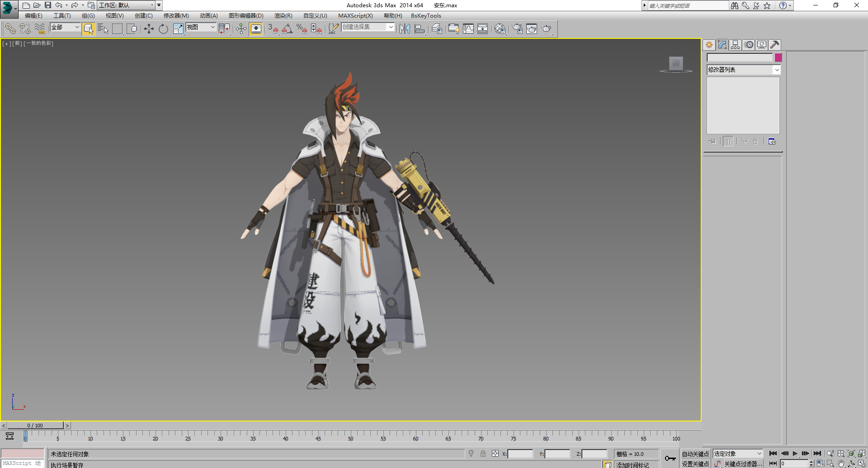868x468 pixels.
Task: Select the Rotate tool
Action: [163, 29]
